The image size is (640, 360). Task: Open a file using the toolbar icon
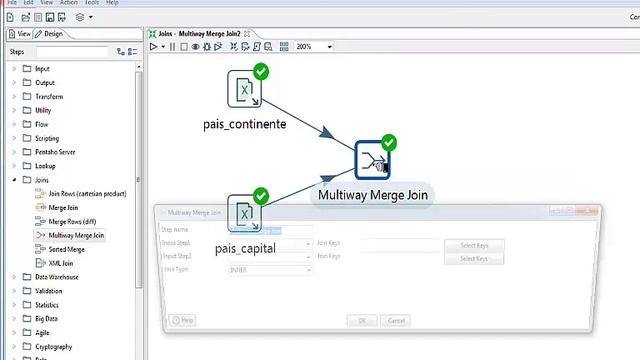(x=26, y=17)
